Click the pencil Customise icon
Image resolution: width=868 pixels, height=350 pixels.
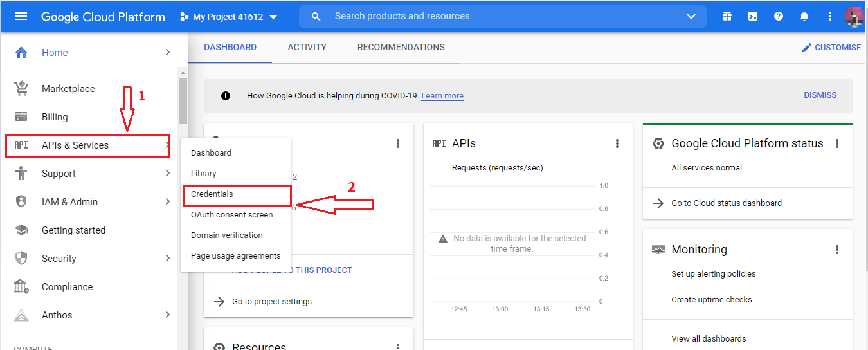pos(807,48)
